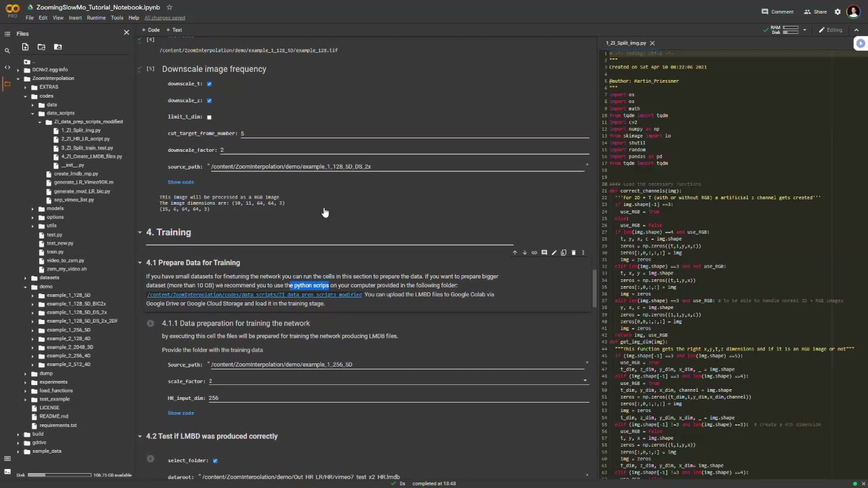Expand the EXTRAS folder
Viewport: 868px width, 488px height.
[x=25, y=87]
